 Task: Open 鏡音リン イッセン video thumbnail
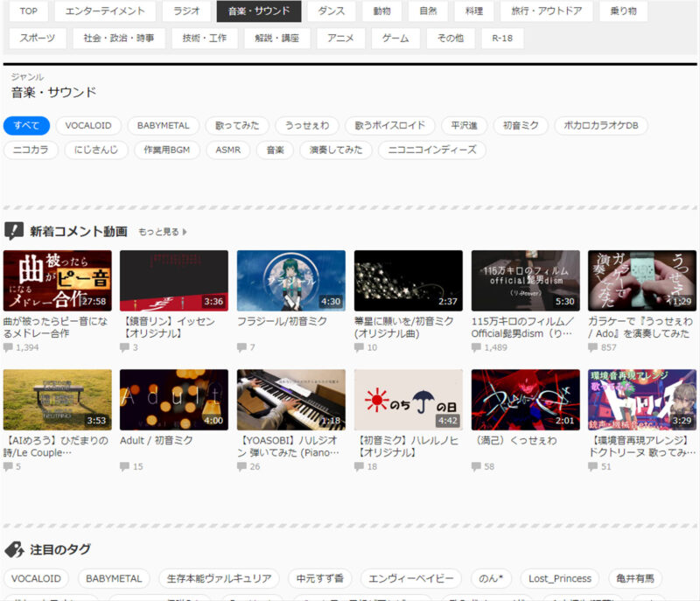tap(174, 281)
